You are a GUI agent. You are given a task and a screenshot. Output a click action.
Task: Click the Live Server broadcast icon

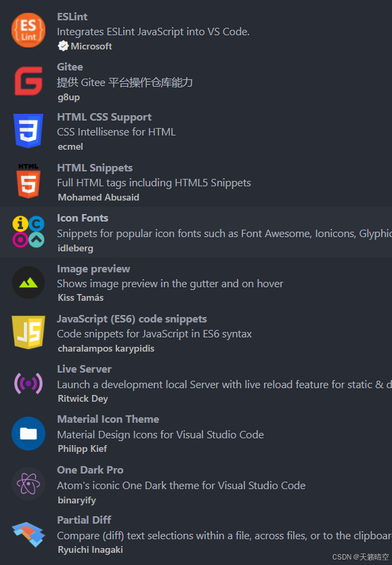click(28, 383)
